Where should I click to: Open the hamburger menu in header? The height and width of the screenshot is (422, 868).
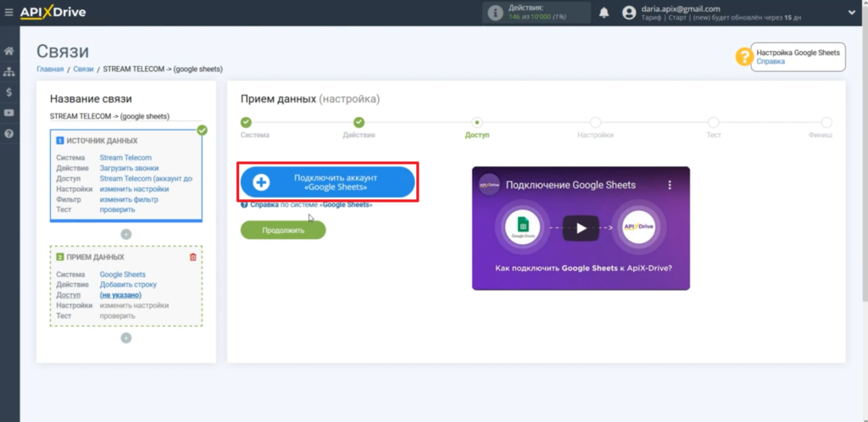tap(9, 13)
